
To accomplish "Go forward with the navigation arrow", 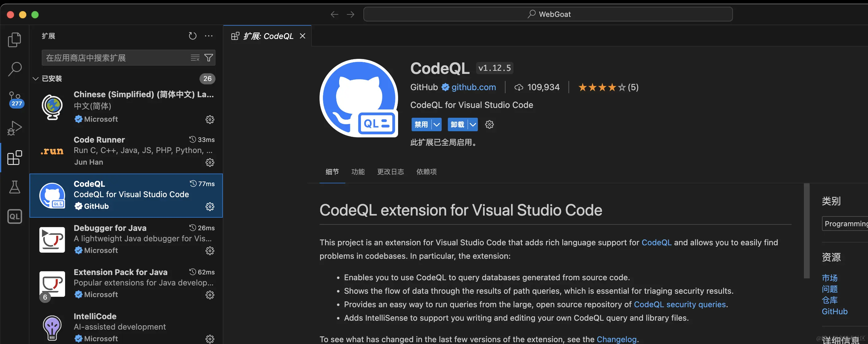I will pos(351,14).
